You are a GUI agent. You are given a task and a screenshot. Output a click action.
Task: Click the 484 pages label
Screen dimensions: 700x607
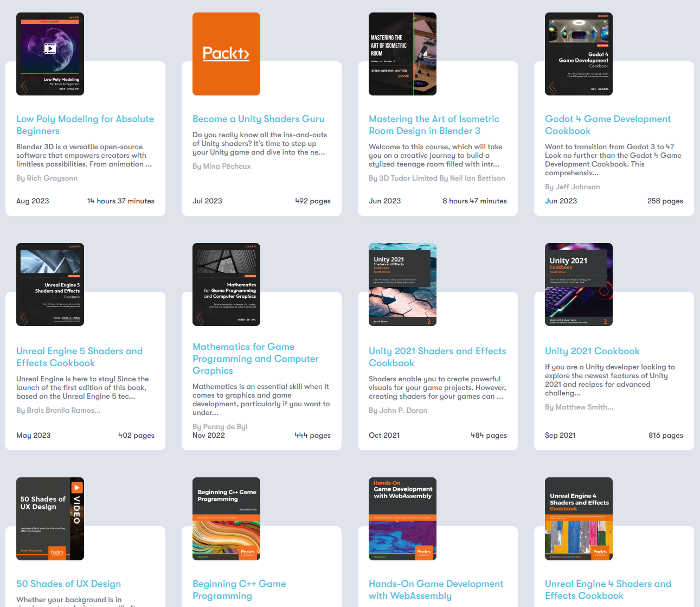[489, 435]
